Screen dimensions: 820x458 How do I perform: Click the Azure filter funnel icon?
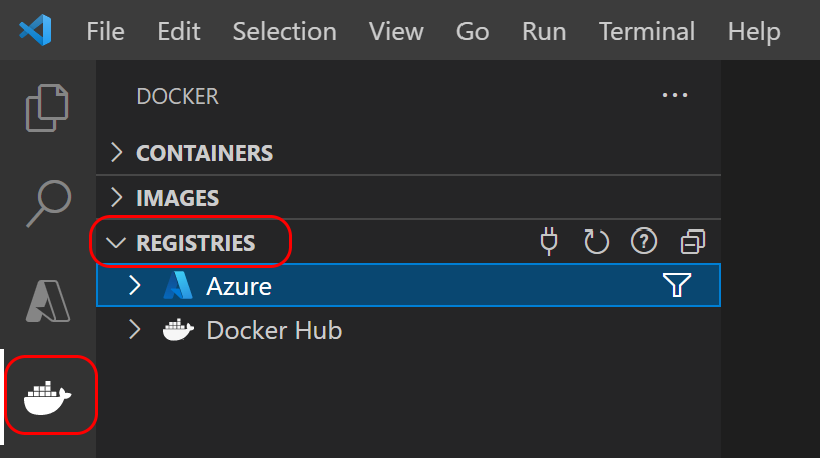click(x=677, y=287)
